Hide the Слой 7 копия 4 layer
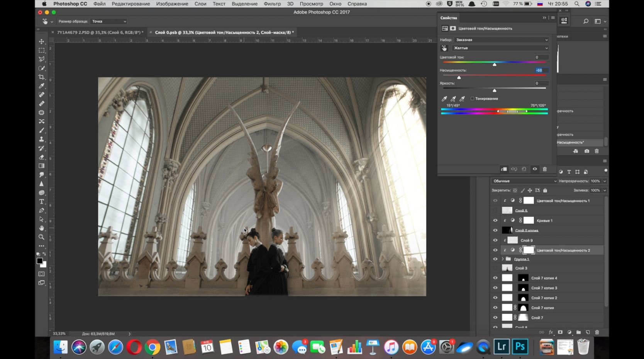This screenshot has height=359, width=644. tap(495, 278)
